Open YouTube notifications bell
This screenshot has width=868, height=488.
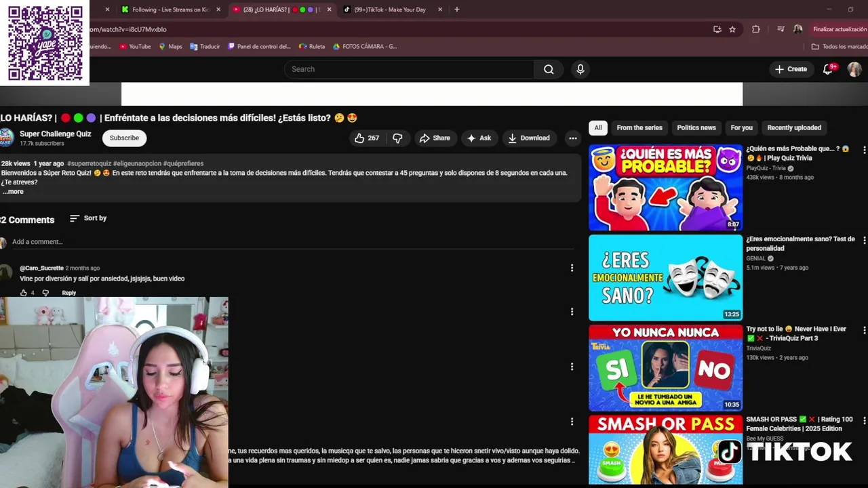tap(828, 69)
